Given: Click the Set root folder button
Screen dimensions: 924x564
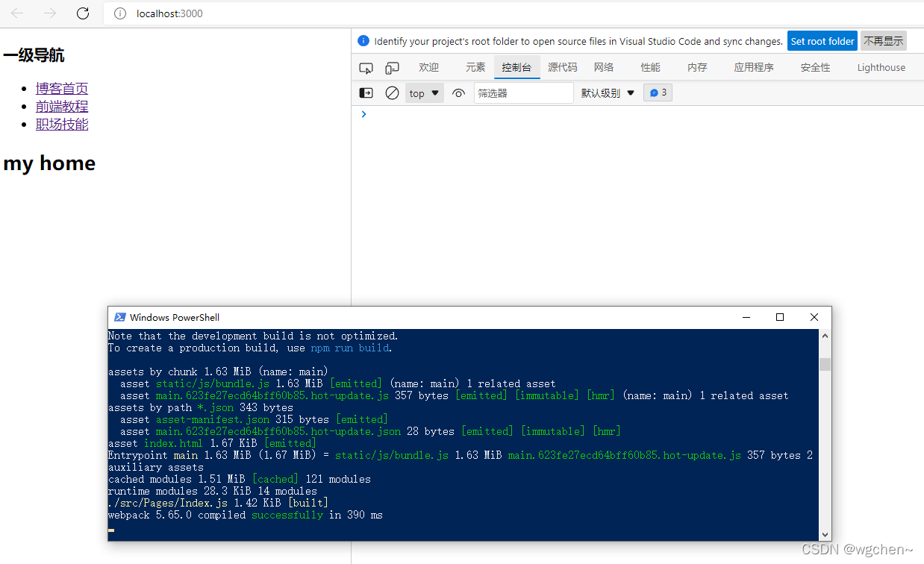Looking at the screenshot, I should tap(822, 41).
